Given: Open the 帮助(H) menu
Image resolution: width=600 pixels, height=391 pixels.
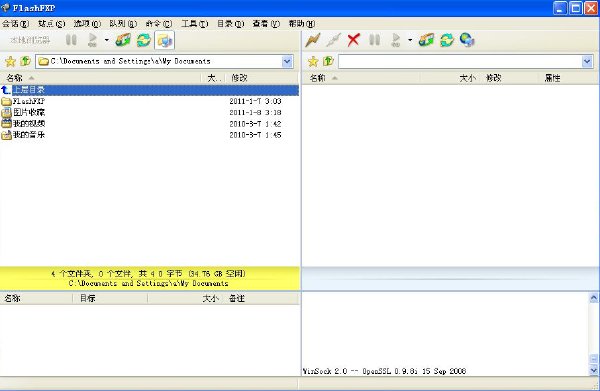Looking at the screenshot, I should [x=302, y=24].
